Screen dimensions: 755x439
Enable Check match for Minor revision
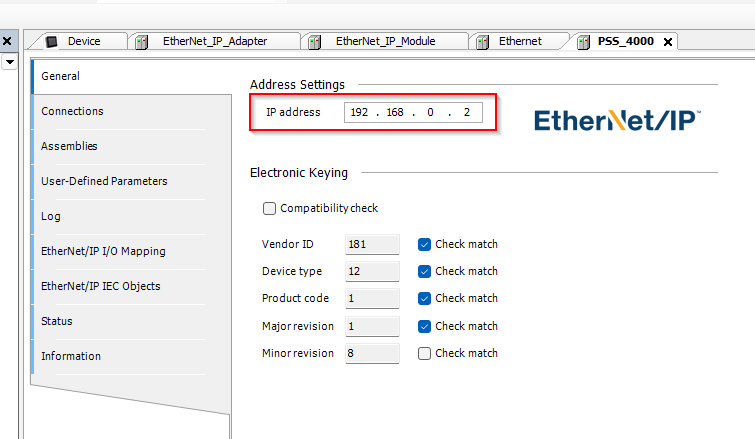click(x=424, y=353)
